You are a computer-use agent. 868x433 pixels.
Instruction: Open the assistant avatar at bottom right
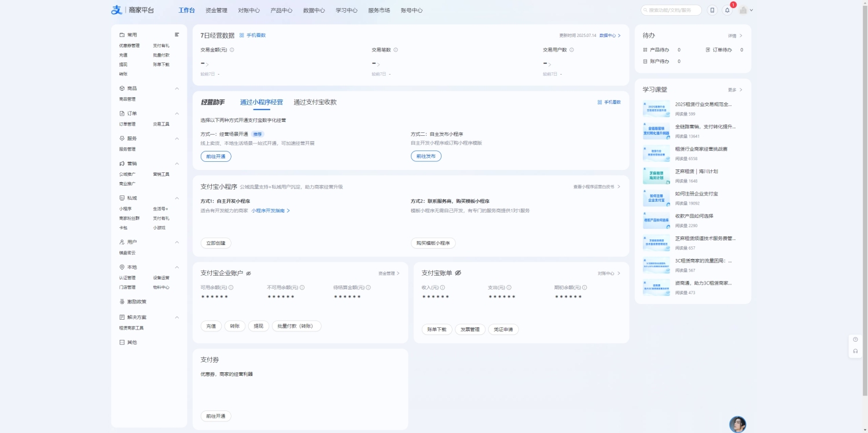[738, 424]
